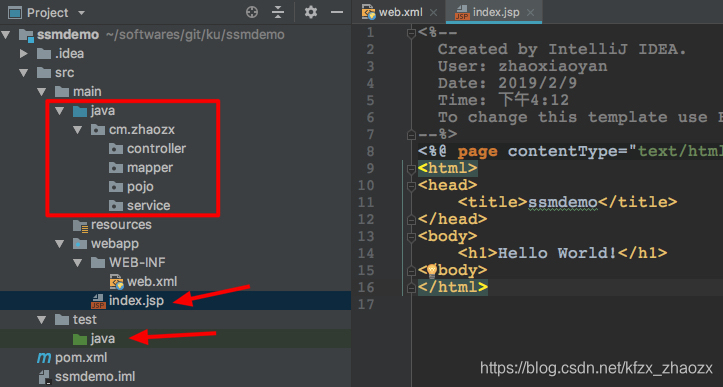Click the web.xml tab file icon
The height and width of the screenshot is (387, 723).
pos(368,12)
